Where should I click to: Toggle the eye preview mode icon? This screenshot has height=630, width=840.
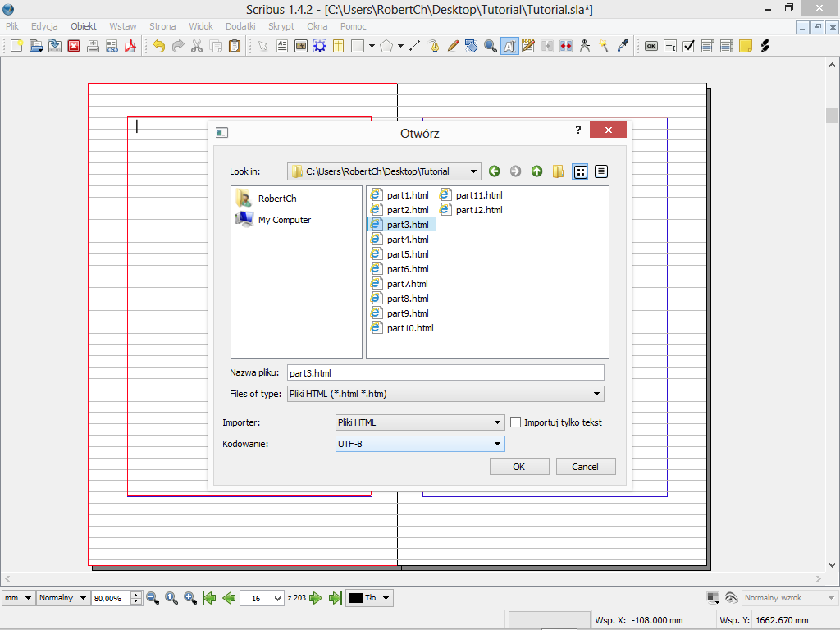coord(731,598)
